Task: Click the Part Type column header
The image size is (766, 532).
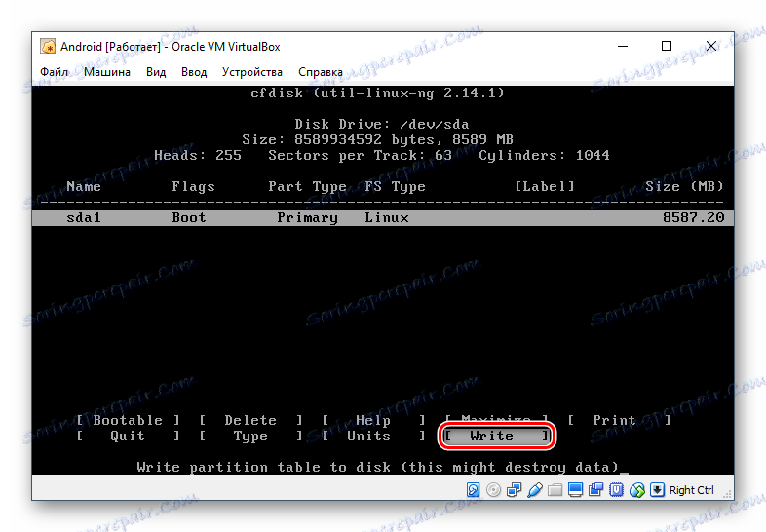Action: 307,187
